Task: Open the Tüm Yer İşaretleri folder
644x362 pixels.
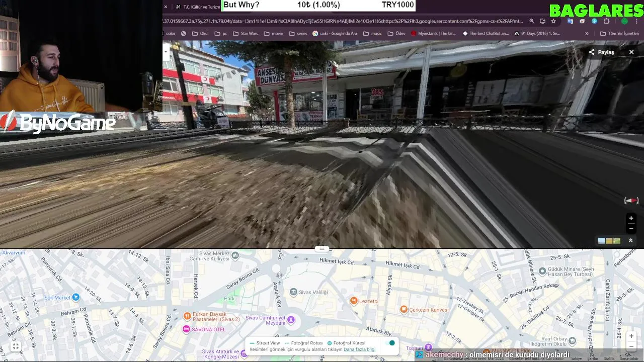Action: click(x=619, y=34)
